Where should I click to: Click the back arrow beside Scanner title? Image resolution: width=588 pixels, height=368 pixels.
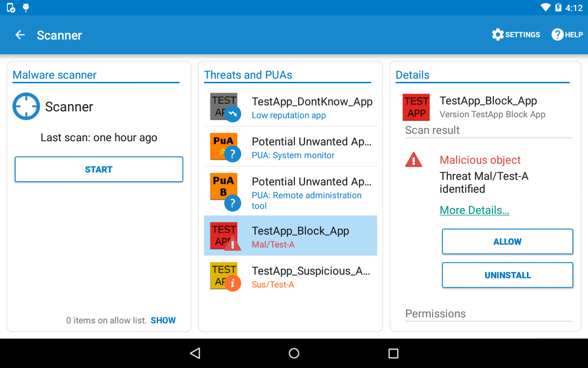(x=20, y=34)
